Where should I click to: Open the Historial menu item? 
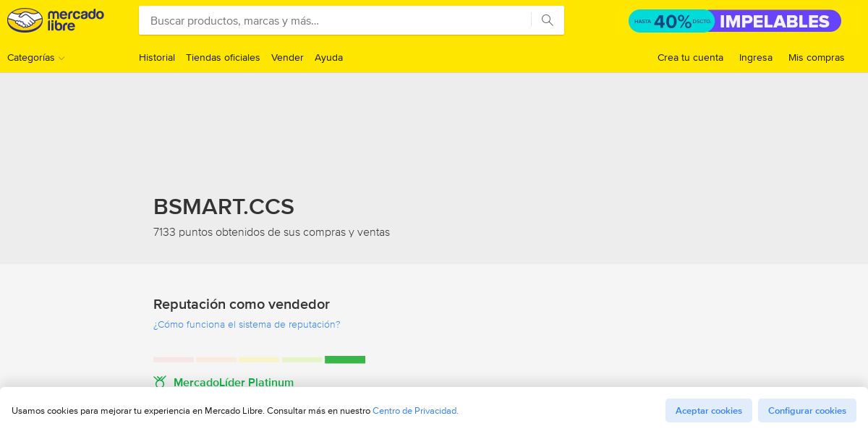click(157, 58)
